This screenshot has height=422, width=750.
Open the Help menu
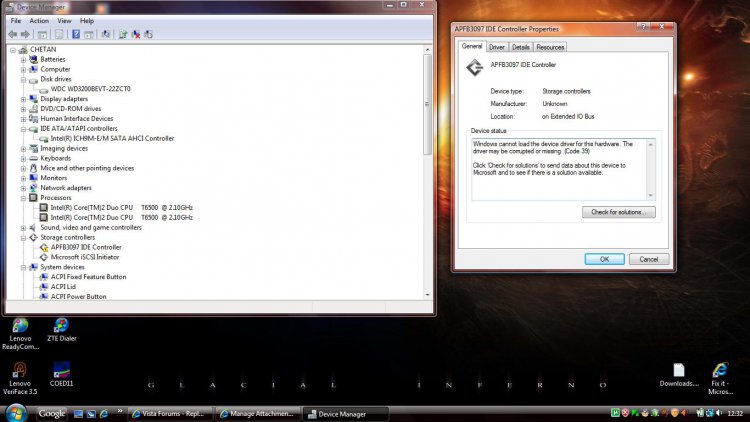tap(87, 21)
